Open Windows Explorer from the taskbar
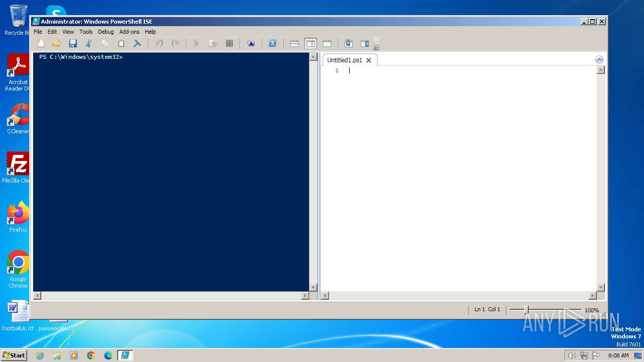The height and width of the screenshot is (362, 644). (x=57, y=355)
